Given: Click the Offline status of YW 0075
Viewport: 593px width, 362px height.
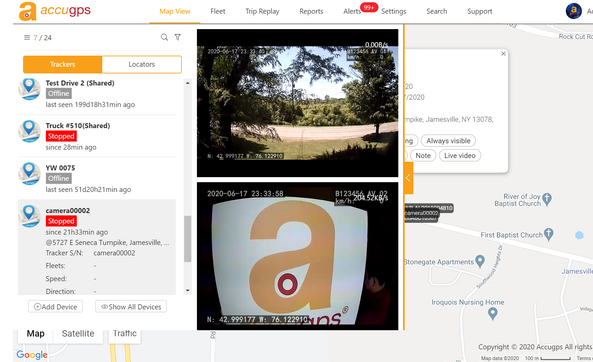Looking at the screenshot, I should coord(59,178).
